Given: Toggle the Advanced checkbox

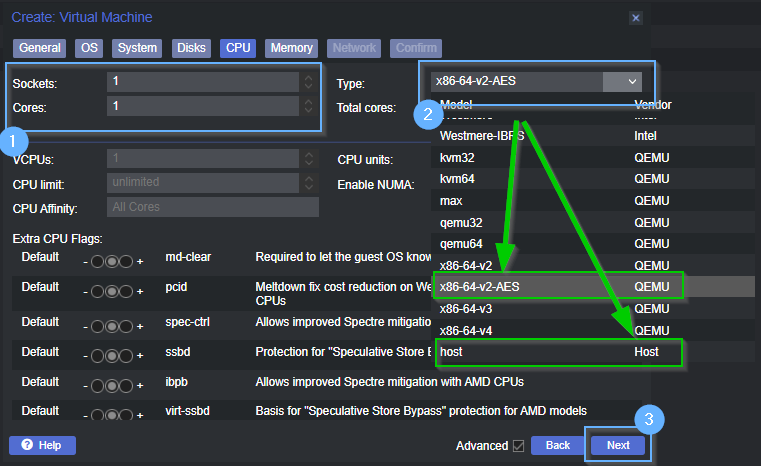Looking at the screenshot, I should click(x=517, y=445).
